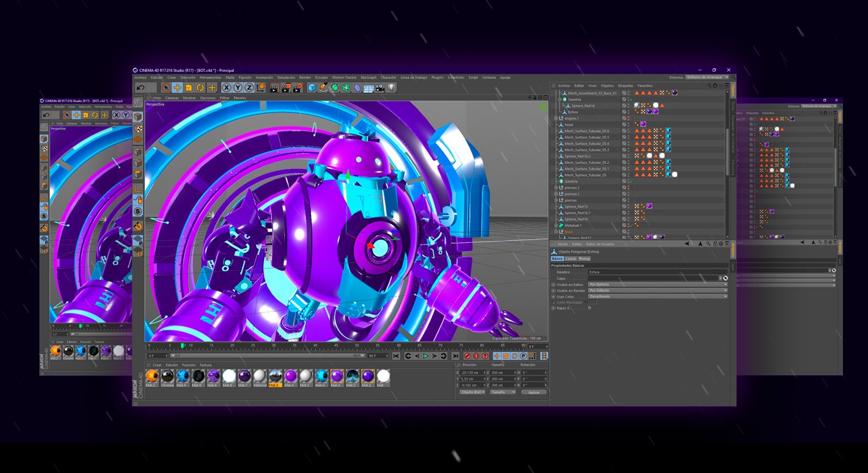Screen dimensions: 868x473
Task: Select Mech_Surface_Tubular_05.6 object
Action: click(x=587, y=131)
